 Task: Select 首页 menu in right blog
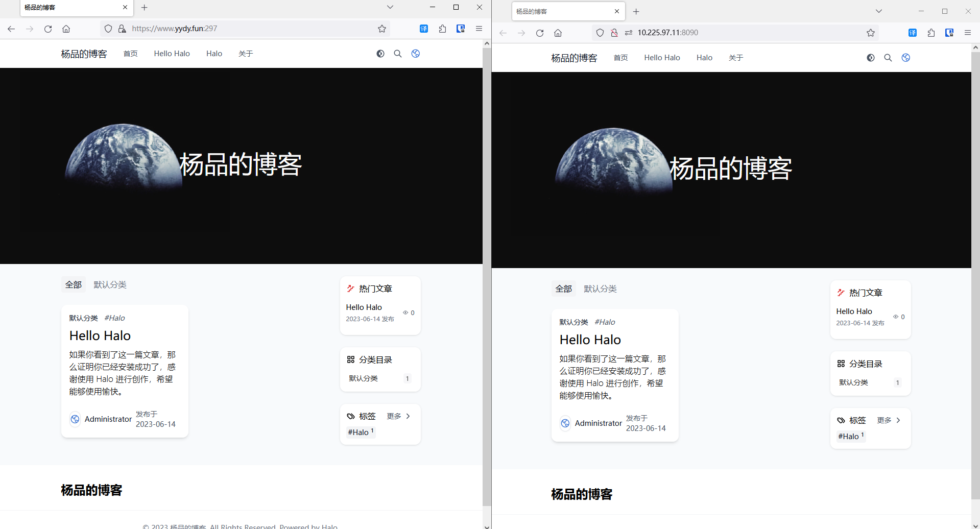(x=621, y=58)
